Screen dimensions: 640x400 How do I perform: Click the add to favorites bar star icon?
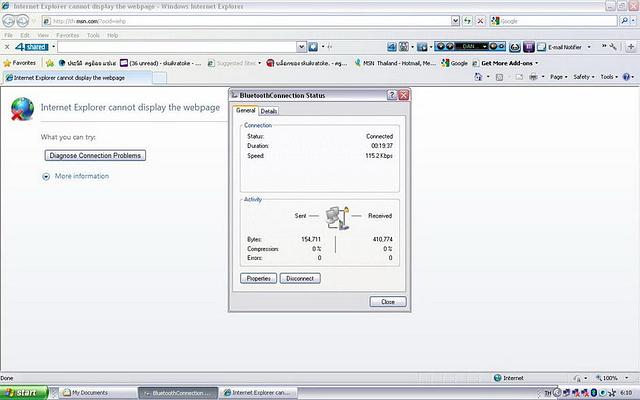50,63
